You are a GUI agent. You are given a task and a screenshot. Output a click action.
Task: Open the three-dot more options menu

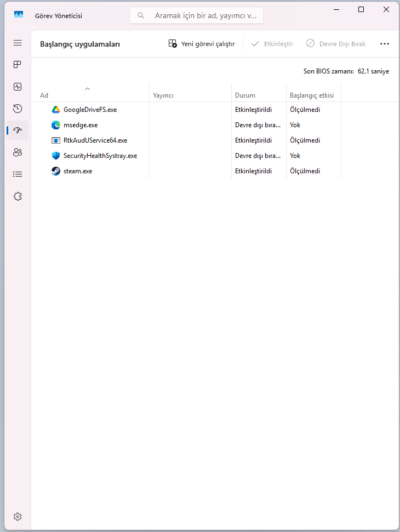point(385,44)
